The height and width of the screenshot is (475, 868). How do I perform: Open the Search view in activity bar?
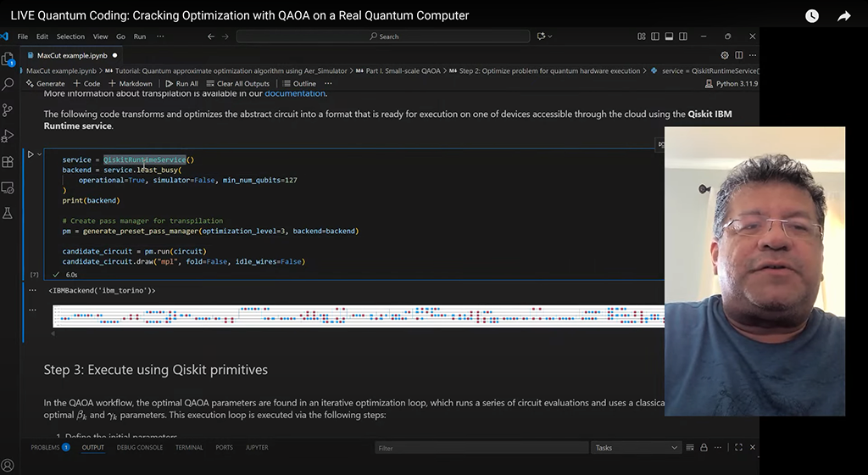8,85
